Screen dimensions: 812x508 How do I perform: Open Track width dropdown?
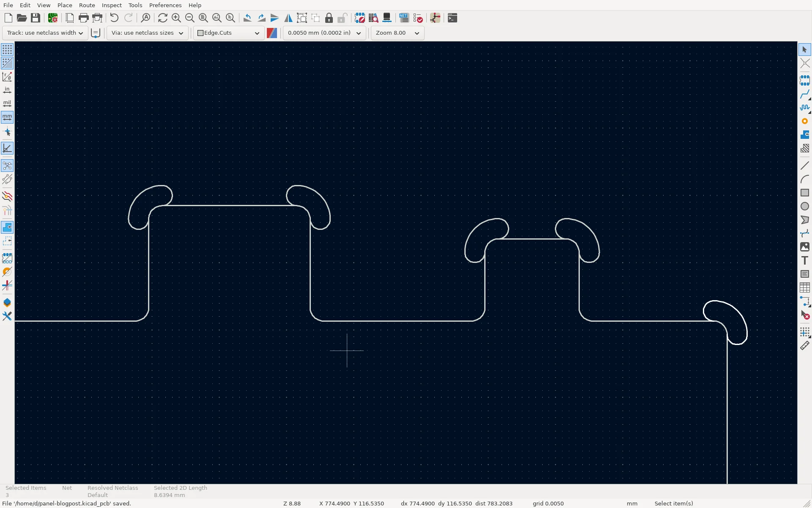[45, 33]
